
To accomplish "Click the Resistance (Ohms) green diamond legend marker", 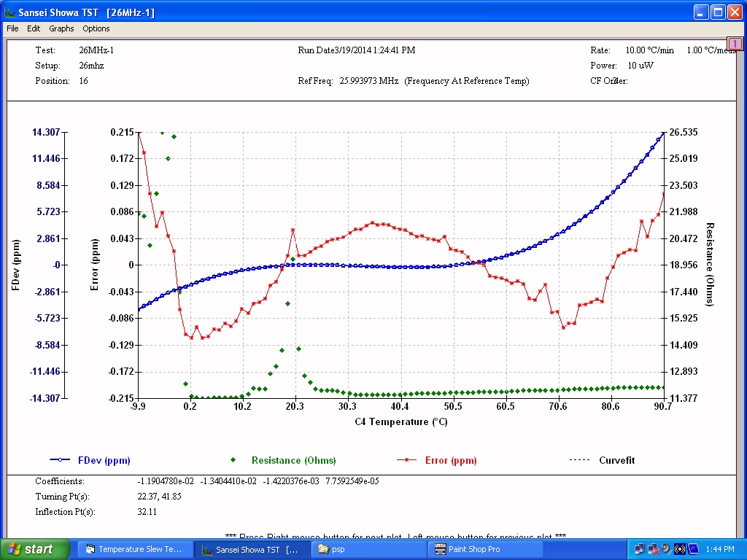I will coord(233,460).
